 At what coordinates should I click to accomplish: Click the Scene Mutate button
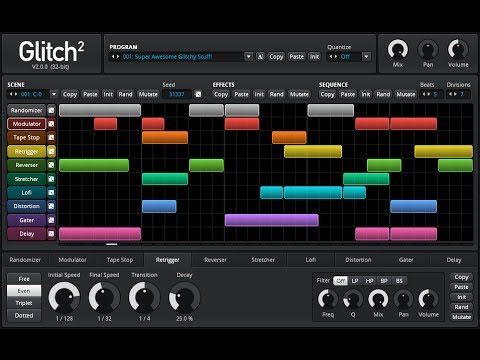click(148, 94)
